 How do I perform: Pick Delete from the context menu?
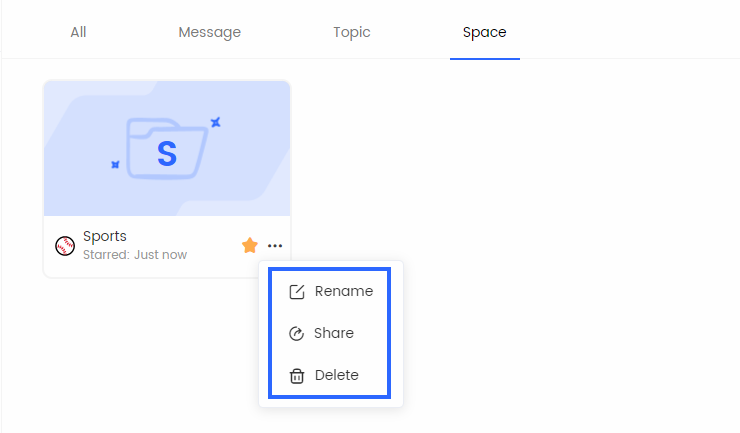pyautogui.click(x=336, y=376)
